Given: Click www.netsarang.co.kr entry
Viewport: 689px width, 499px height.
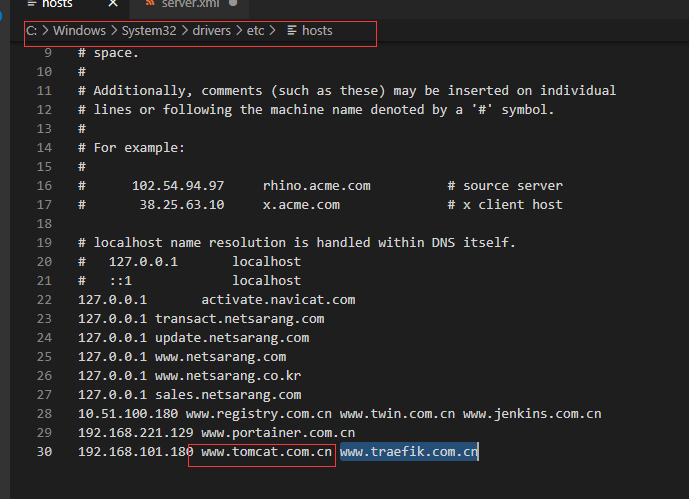Looking at the screenshot, I should pos(228,376).
